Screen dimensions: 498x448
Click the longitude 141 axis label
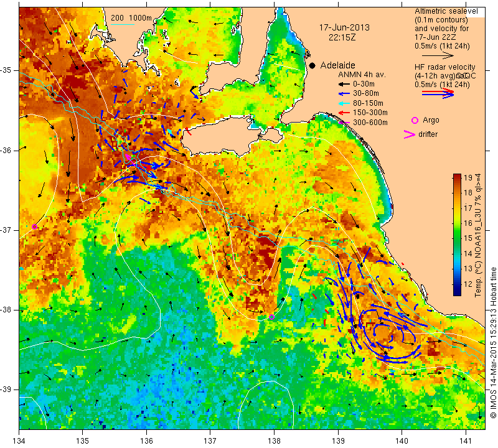pos(466,442)
